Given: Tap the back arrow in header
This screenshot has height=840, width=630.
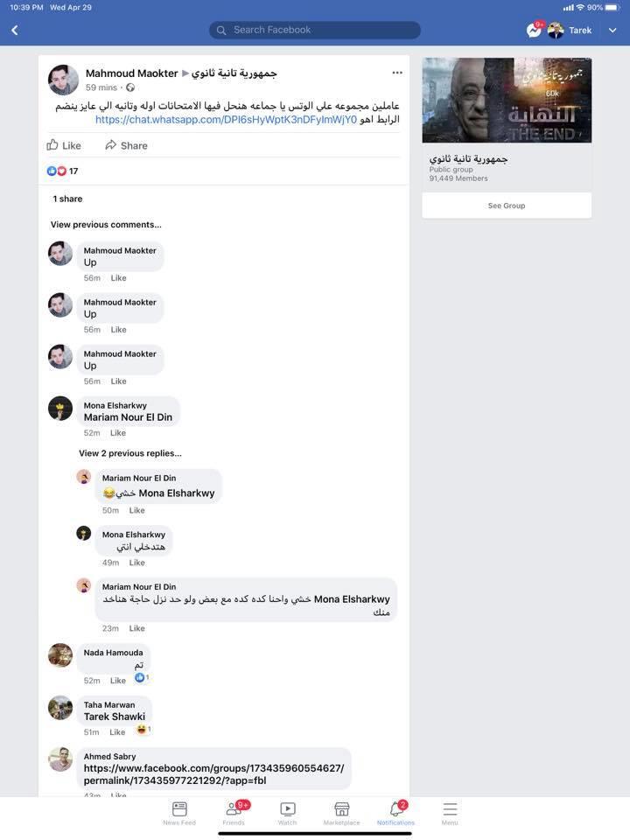Looking at the screenshot, I should pos(15,30).
